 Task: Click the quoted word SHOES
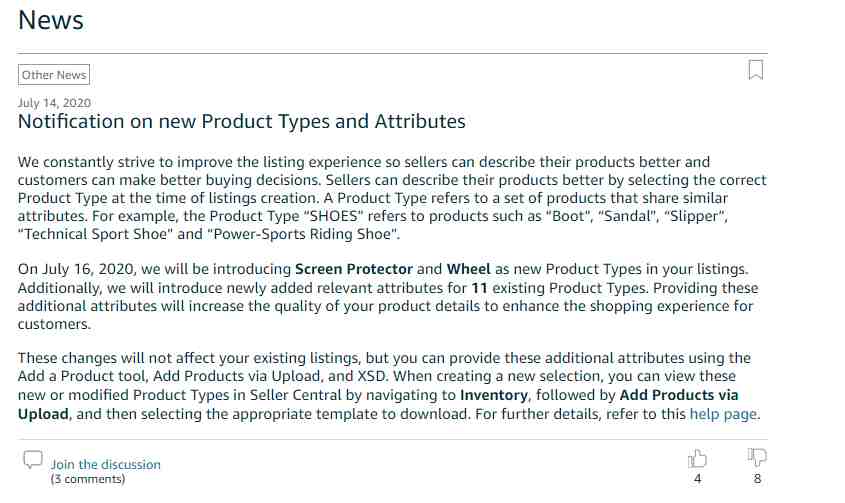tap(334, 216)
